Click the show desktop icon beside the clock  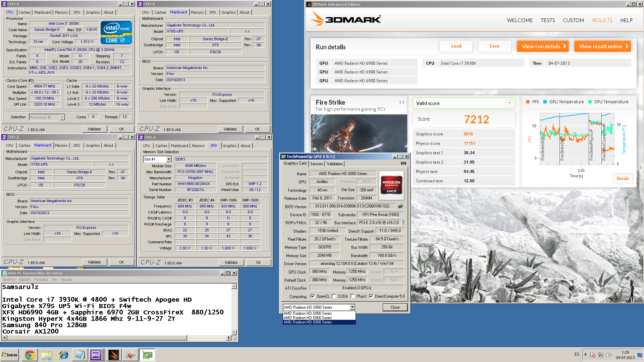[x=640, y=355]
